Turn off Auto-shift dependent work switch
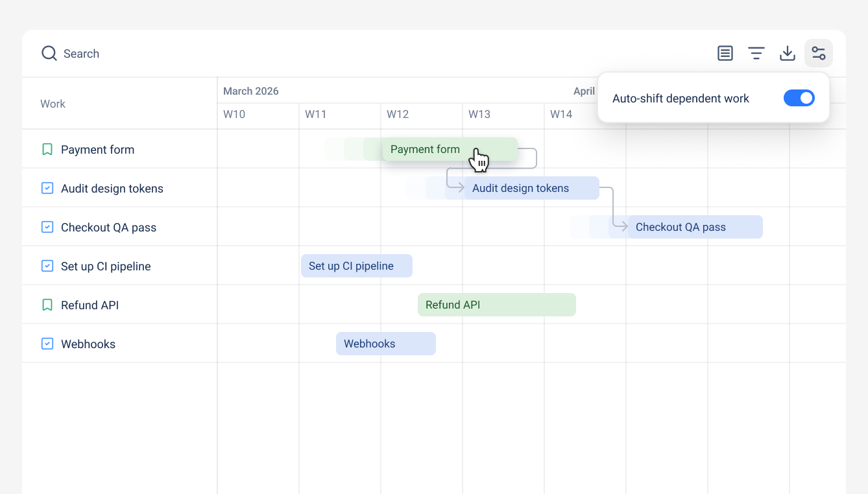The width and height of the screenshot is (868, 494). pos(799,98)
